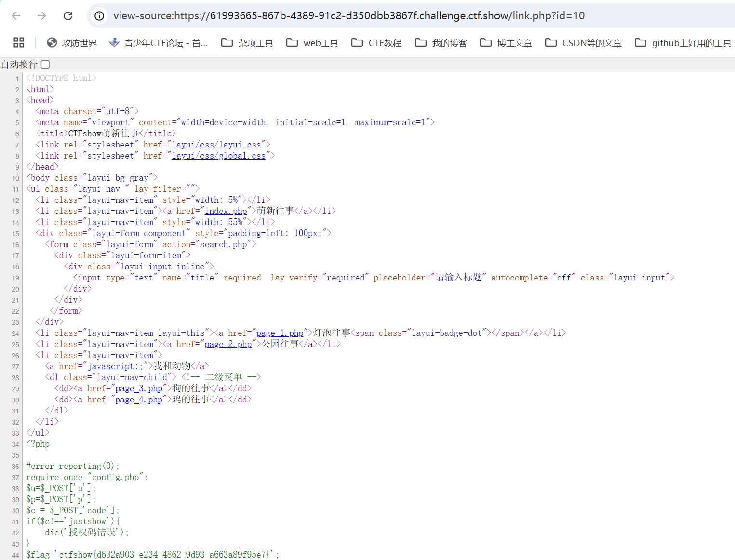Click the 狗的往事 anchor text
The width and height of the screenshot is (735, 560).
tap(191, 388)
